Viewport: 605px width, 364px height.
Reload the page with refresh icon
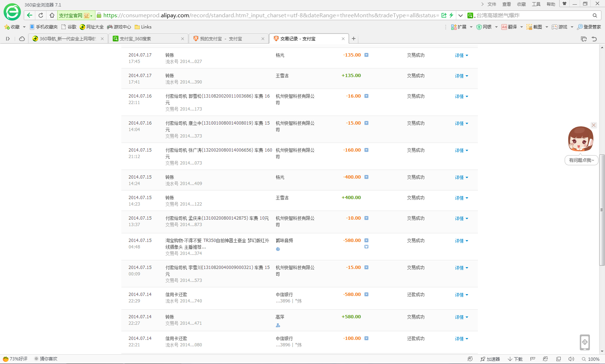pos(41,15)
